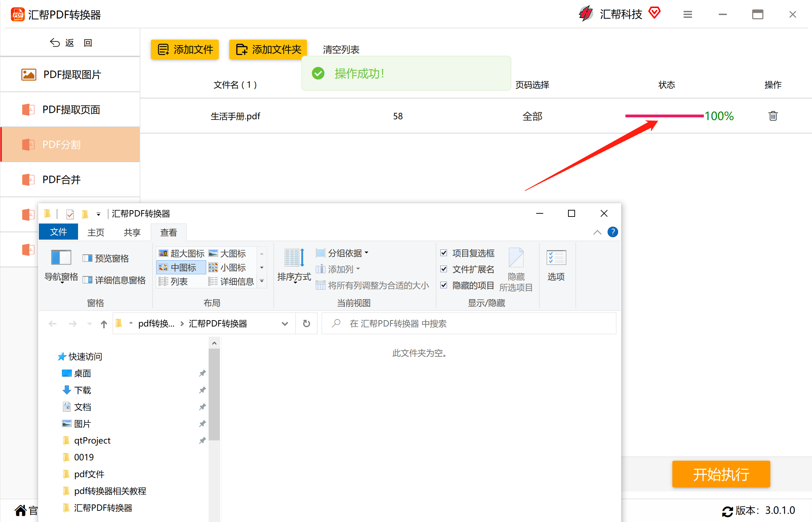The image size is (812, 522).
Task: Click the quick access properties checkmark icon
Action: (70, 214)
